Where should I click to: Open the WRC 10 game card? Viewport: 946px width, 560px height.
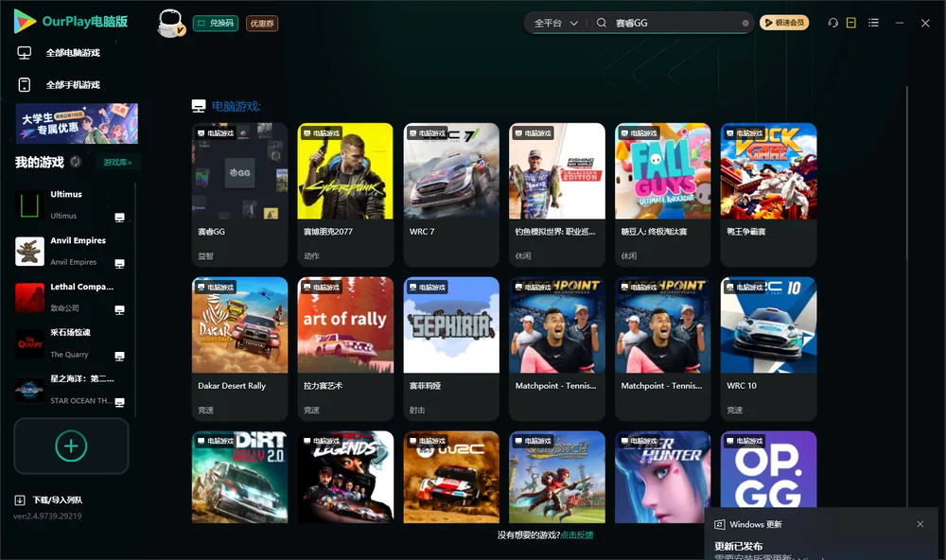[x=768, y=349]
